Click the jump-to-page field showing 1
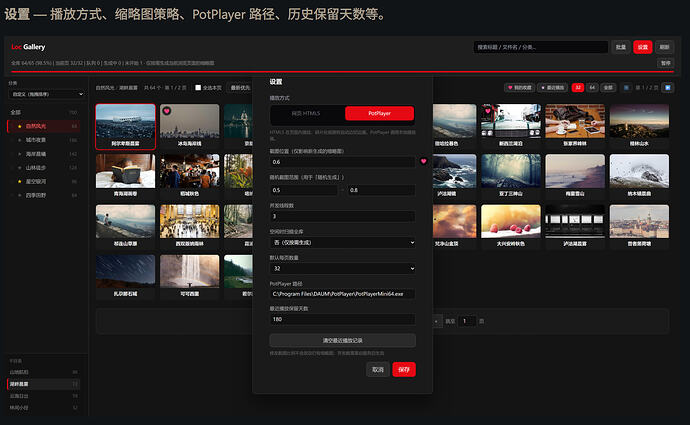Viewport: 690px width, 425px height. coord(467,321)
